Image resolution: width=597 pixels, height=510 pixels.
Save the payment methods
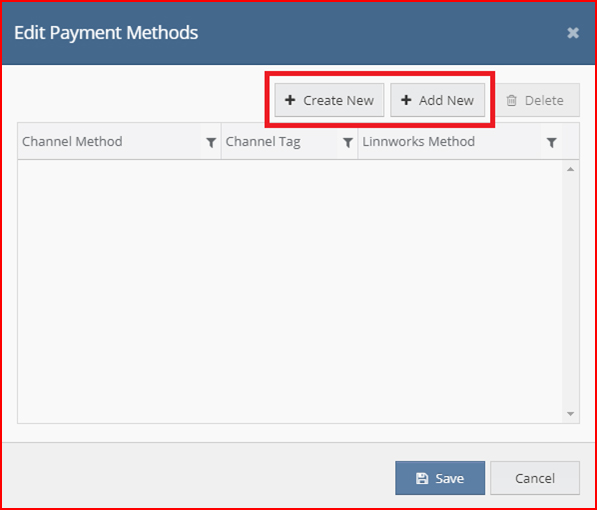coord(440,478)
